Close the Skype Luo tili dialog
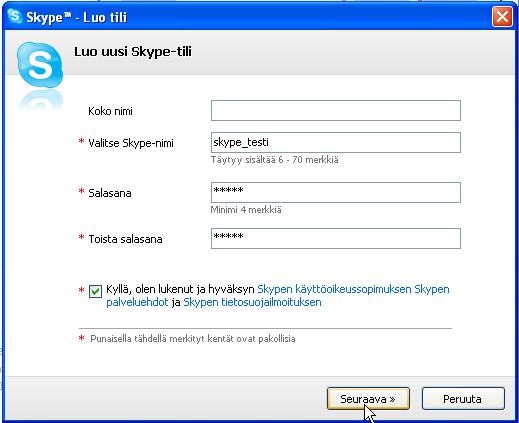 502,16
